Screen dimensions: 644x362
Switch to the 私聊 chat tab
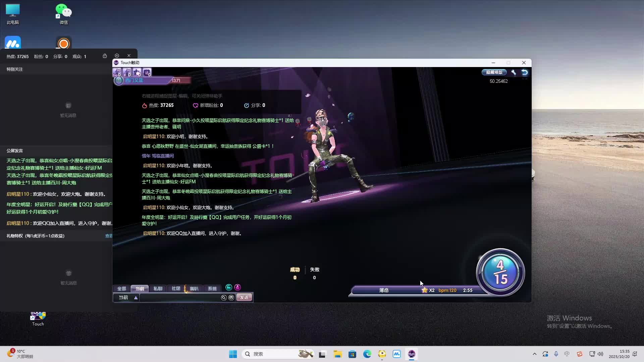click(158, 289)
